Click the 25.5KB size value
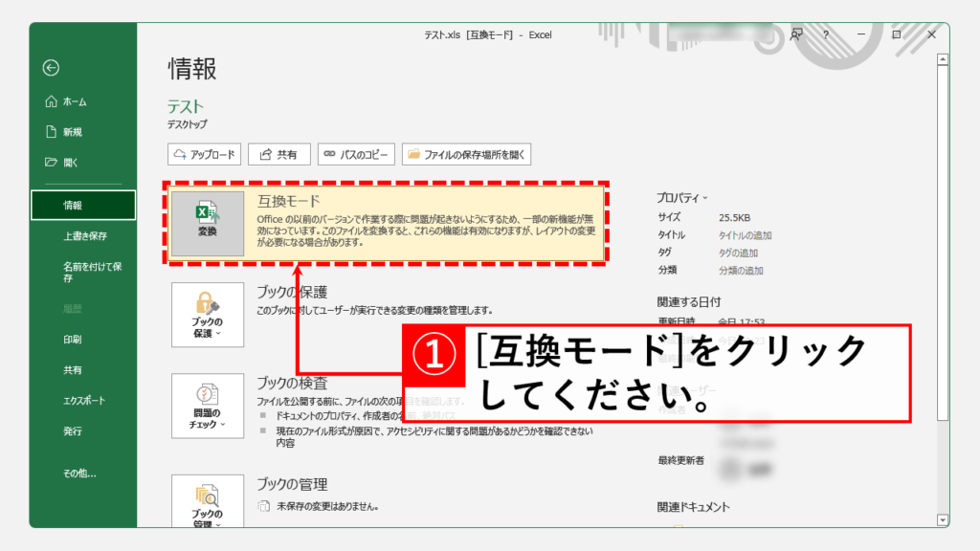Viewport: 980px width, 551px height. point(734,217)
